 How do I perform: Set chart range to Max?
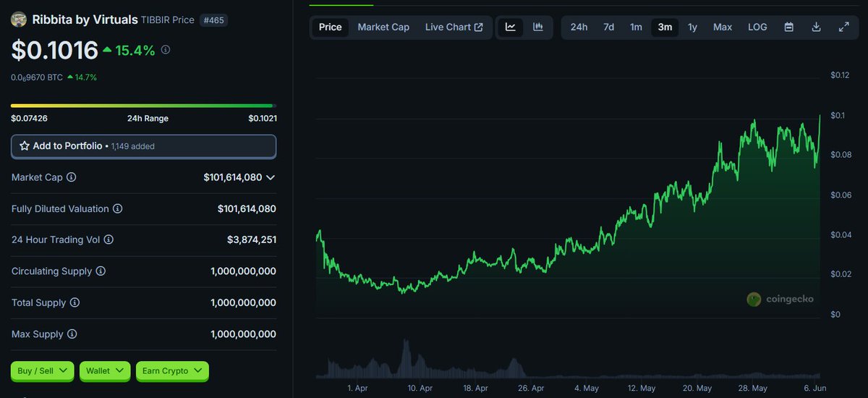click(723, 27)
